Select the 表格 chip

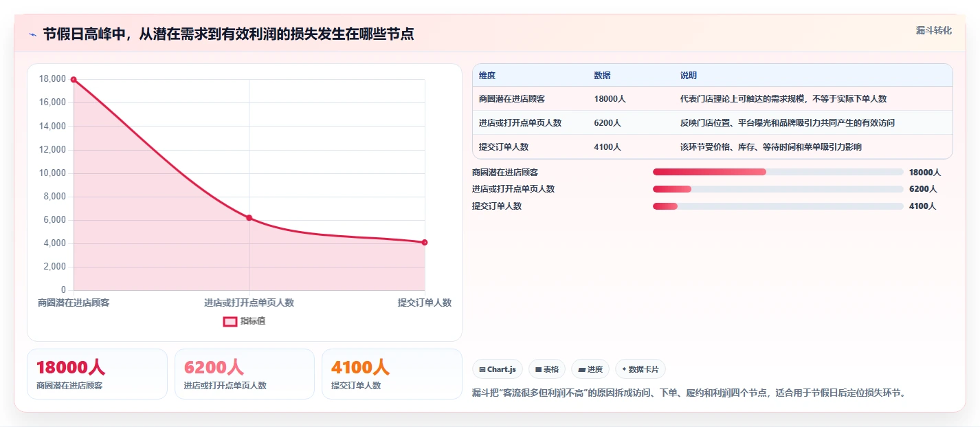547,369
